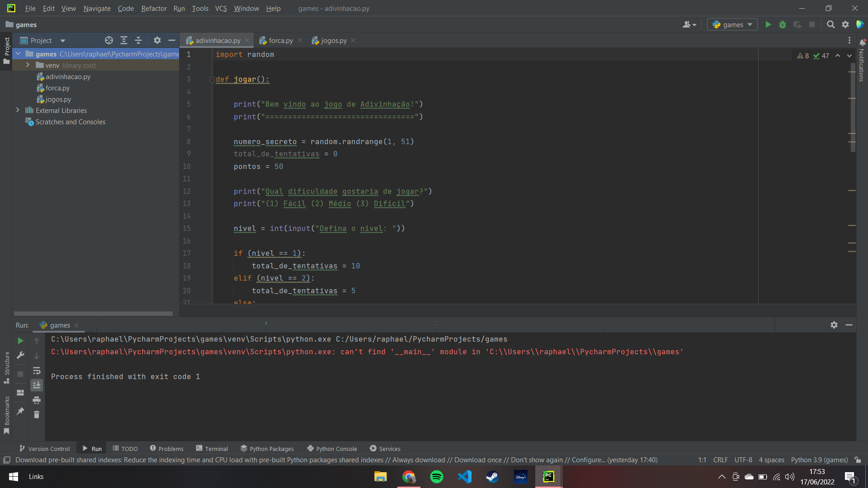Screen dimensions: 868x488
Task: Open Version Control tool window
Action: coord(44,449)
